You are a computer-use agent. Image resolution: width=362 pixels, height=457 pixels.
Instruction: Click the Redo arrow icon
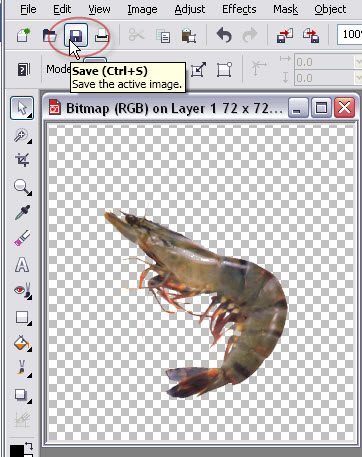[x=250, y=35]
